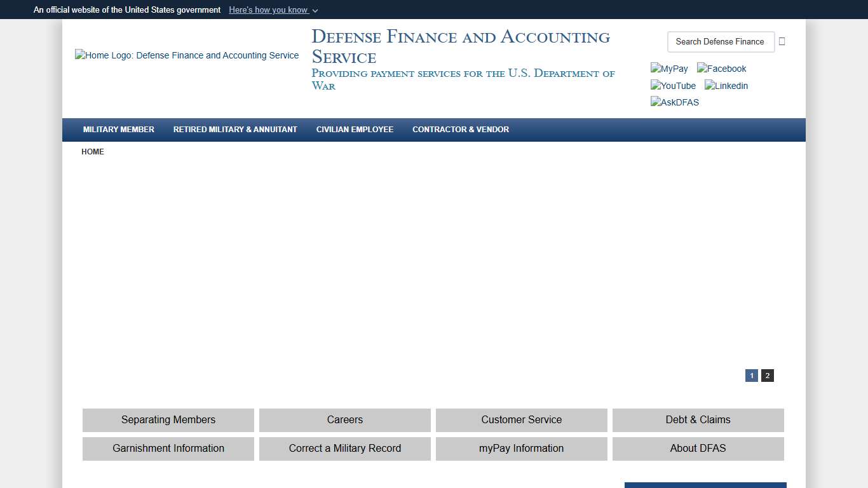Open CONTRACTOR & VENDOR navigation menu
The height and width of the screenshot is (488, 868).
click(x=461, y=130)
